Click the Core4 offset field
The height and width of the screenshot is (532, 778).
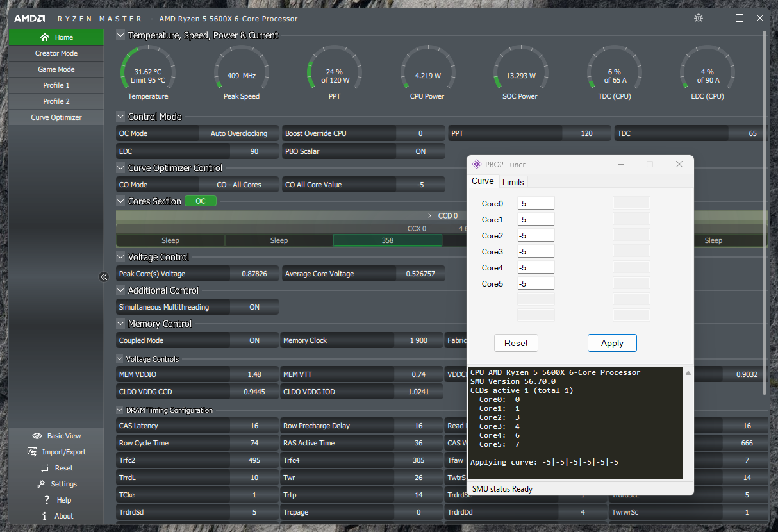[x=536, y=267]
